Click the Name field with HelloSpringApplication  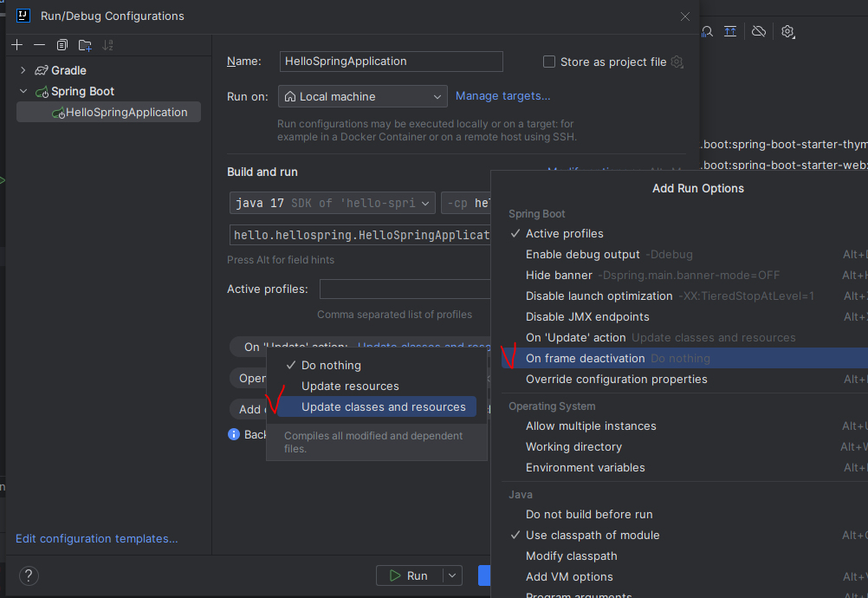(x=392, y=62)
